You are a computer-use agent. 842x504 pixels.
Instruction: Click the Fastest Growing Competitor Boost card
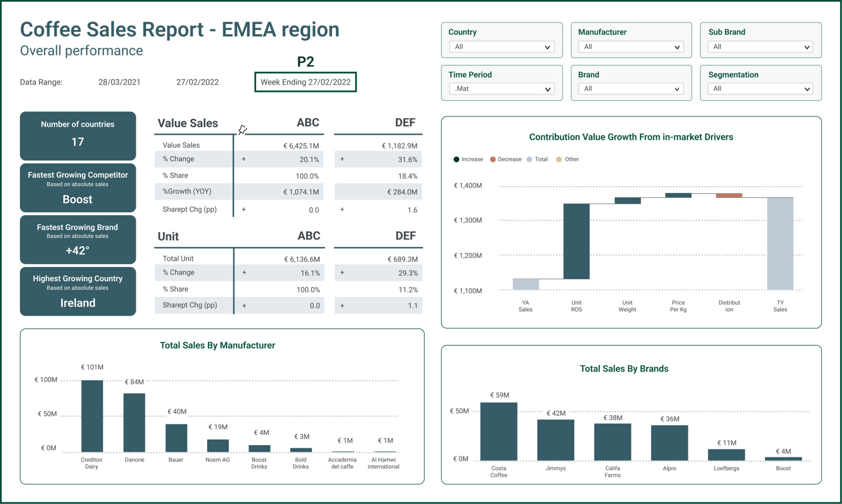[77, 188]
